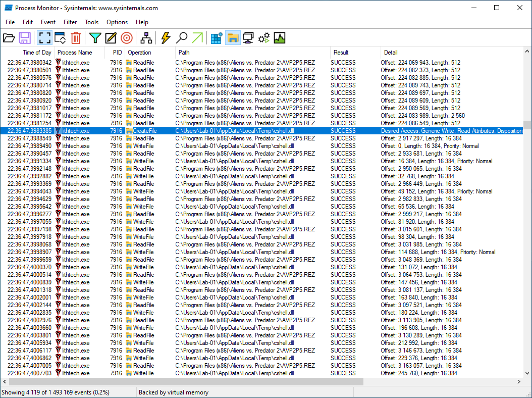The image size is (532, 398).
Task: Click ReadFile operation at 22:36:47,4002976
Action: [143, 320]
